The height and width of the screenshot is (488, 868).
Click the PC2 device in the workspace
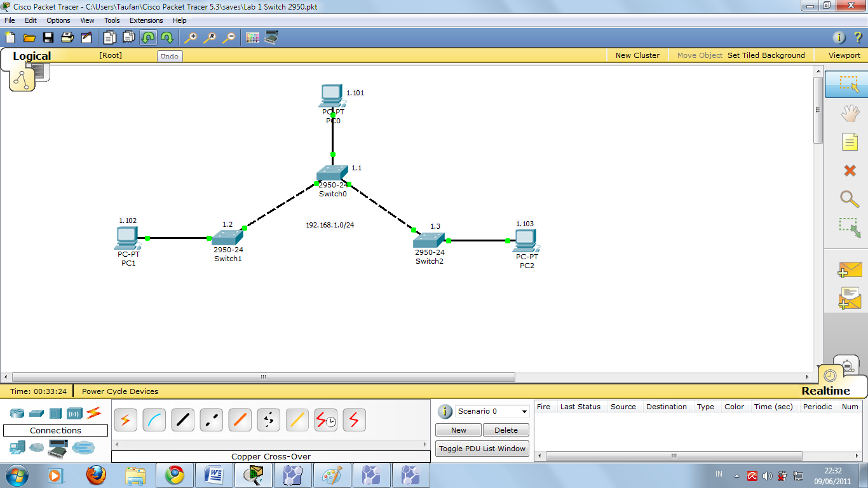[x=526, y=240]
